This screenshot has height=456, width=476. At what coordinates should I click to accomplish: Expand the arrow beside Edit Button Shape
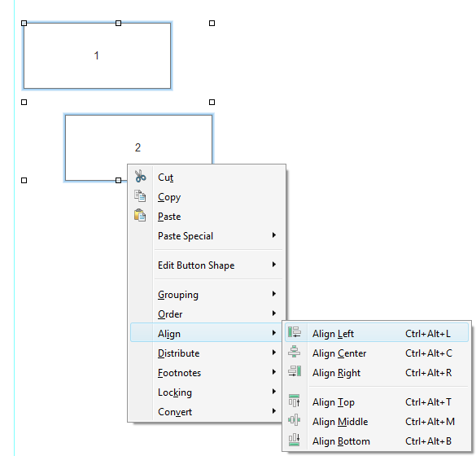tap(274, 265)
